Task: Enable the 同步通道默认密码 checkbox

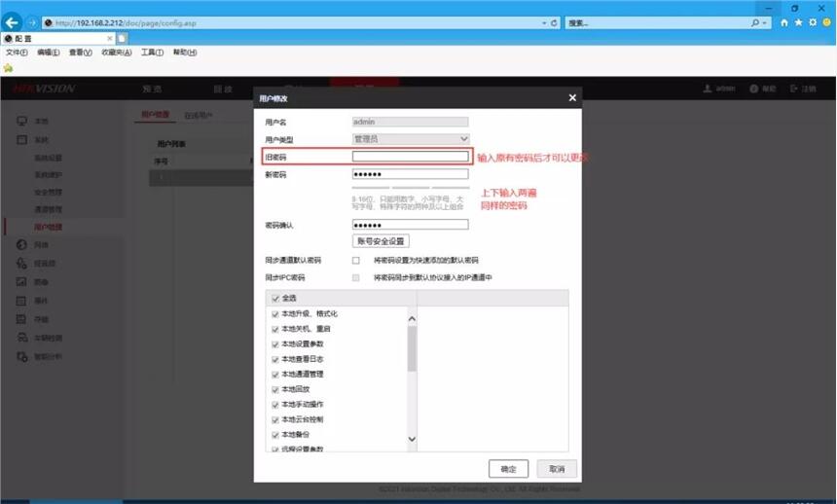Action: [x=356, y=261]
